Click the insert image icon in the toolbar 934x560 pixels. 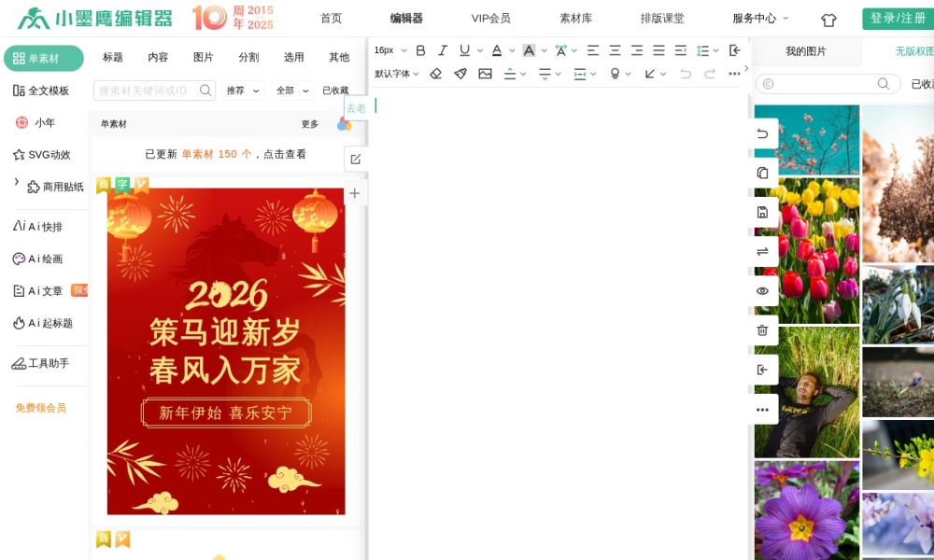[485, 73]
